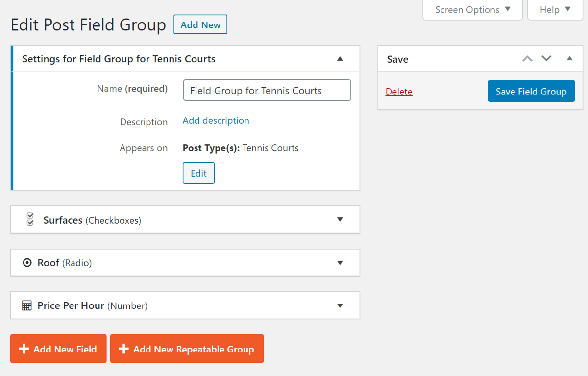
Task: Move Save panel down with arrow
Action: [546, 59]
